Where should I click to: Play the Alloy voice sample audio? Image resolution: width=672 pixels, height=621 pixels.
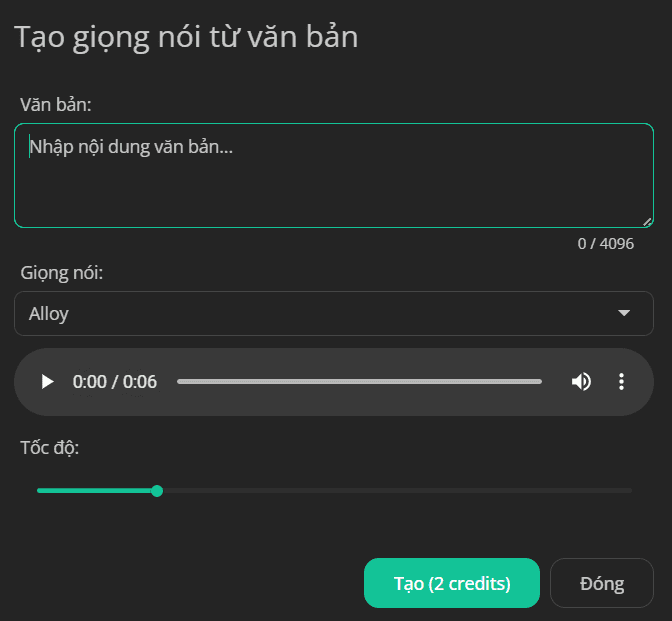click(47, 381)
